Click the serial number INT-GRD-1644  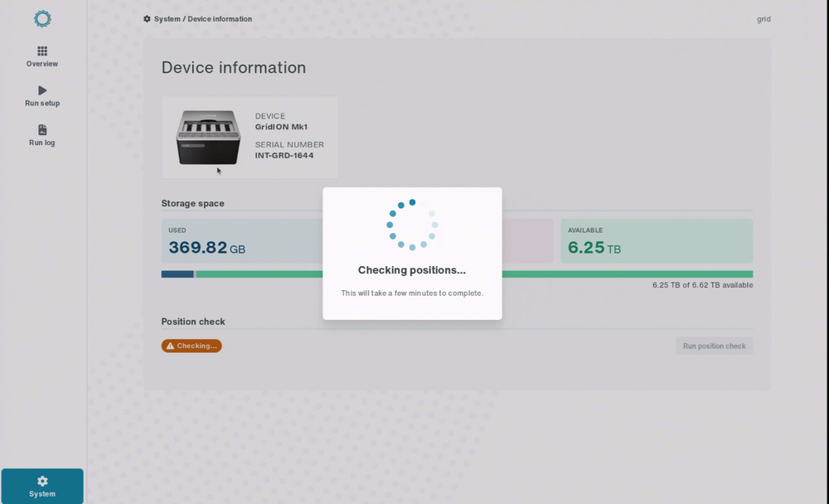284,156
